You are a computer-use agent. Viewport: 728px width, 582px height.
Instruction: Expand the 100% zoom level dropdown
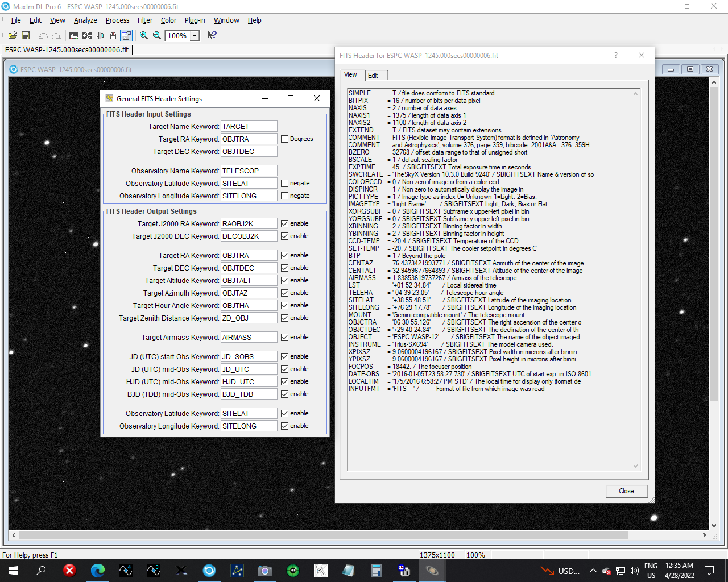click(x=195, y=35)
